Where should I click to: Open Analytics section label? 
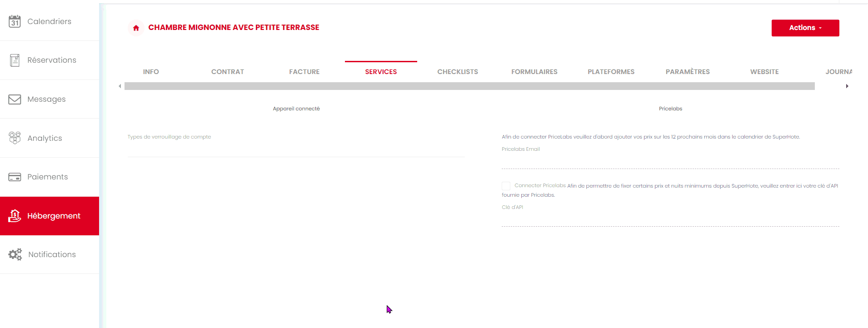[x=45, y=138]
